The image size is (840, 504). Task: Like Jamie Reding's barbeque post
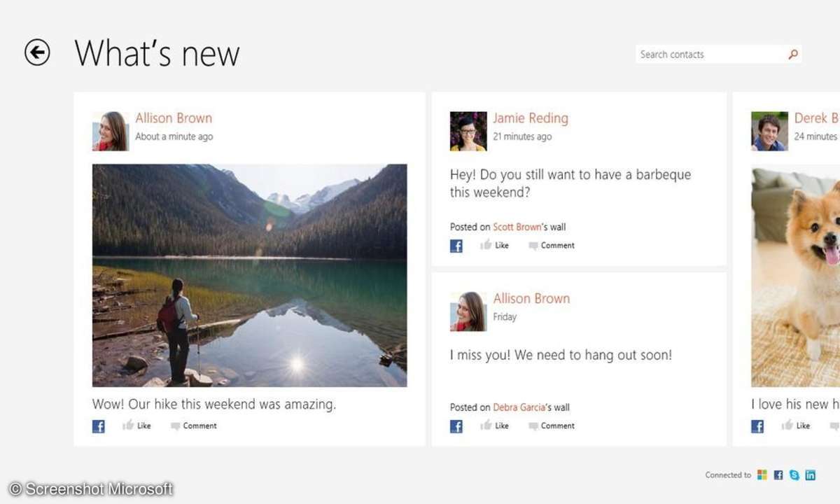[x=494, y=246]
